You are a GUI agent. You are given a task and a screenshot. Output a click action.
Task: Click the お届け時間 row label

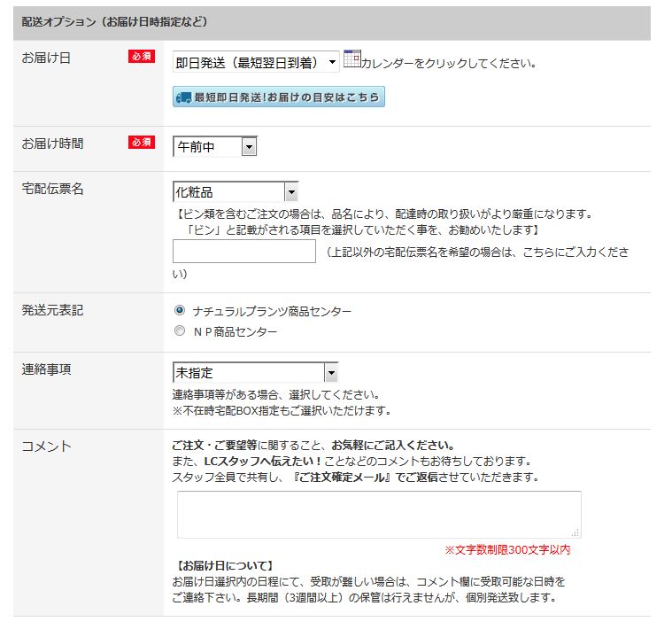[x=52, y=144]
